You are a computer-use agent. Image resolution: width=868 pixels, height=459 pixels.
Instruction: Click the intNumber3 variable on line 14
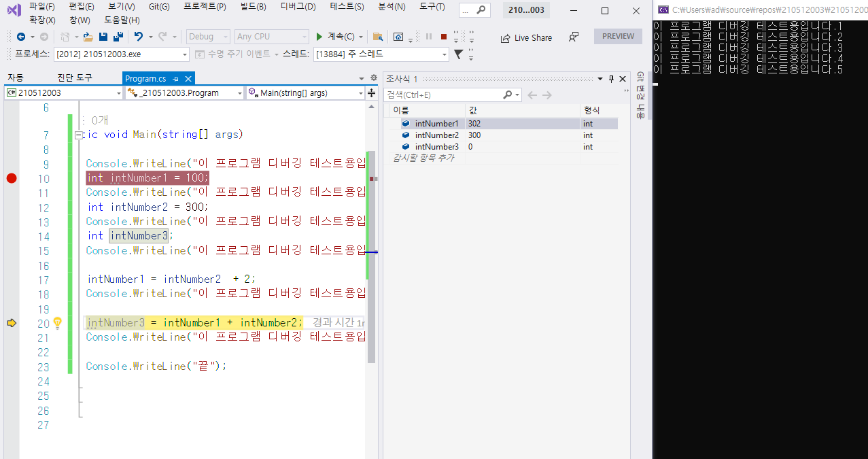[x=139, y=236]
